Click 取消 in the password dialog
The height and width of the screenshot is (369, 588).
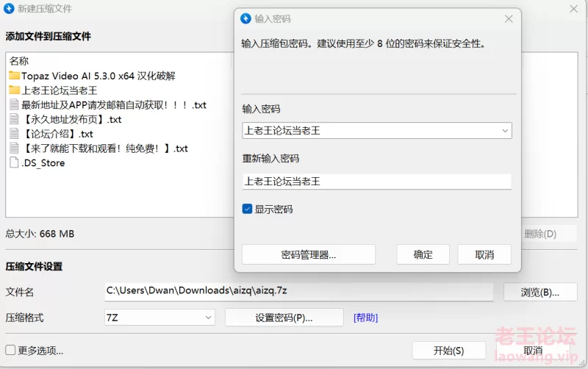(484, 254)
